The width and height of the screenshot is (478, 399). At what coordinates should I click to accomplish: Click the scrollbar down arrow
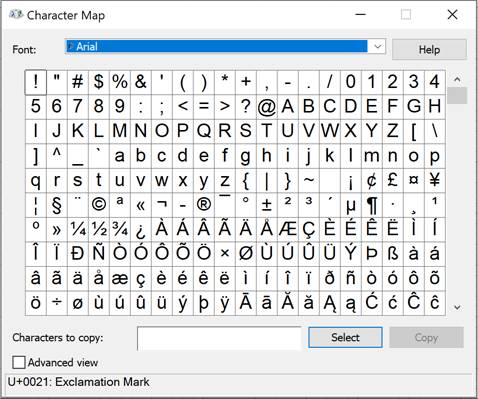point(457,307)
